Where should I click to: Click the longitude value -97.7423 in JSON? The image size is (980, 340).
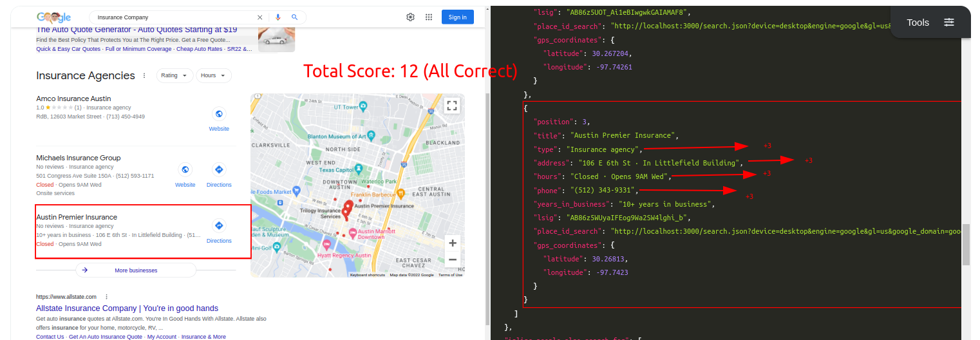[613, 272]
